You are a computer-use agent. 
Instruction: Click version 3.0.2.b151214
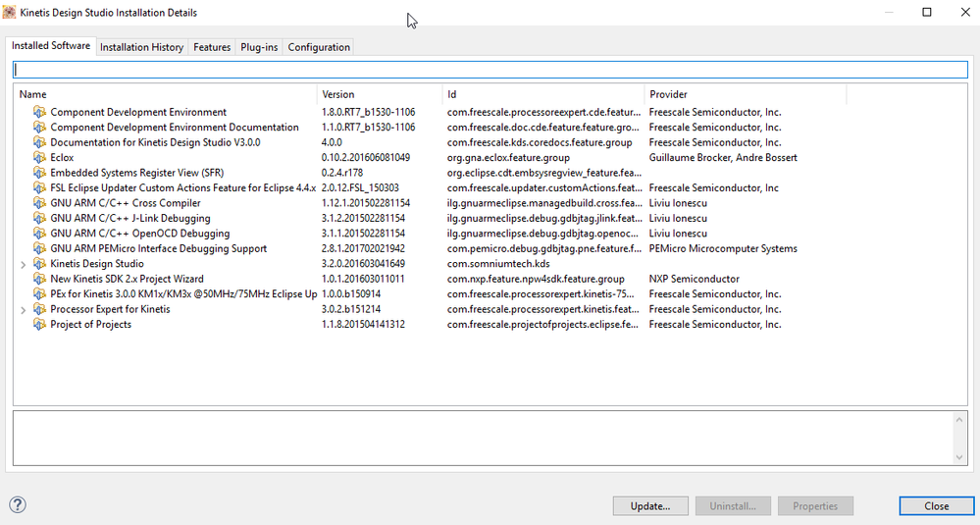tap(351, 309)
